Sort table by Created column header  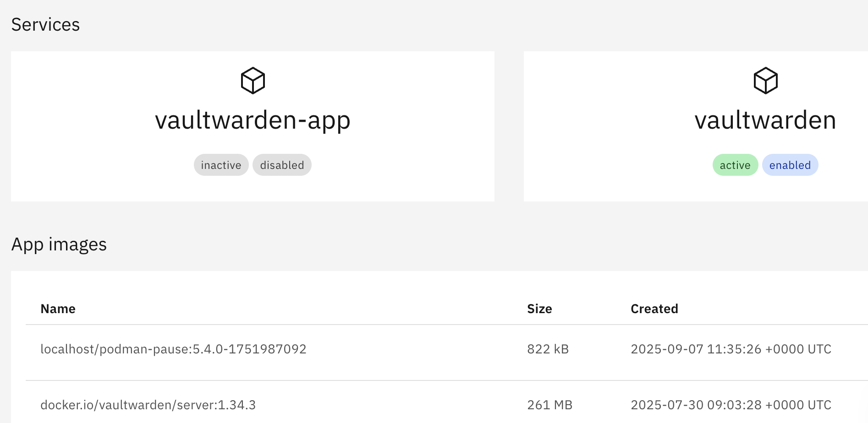coord(654,309)
